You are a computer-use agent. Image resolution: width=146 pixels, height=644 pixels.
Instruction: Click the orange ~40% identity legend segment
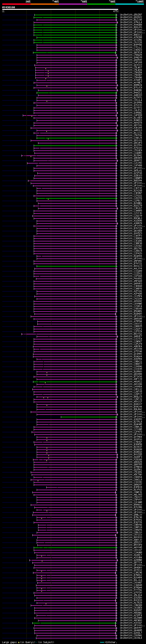click(45, 4)
